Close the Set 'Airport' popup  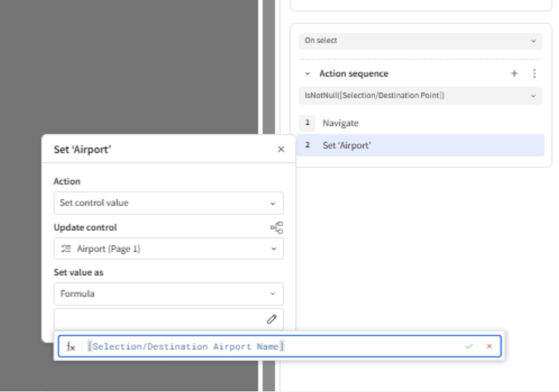[281, 149]
